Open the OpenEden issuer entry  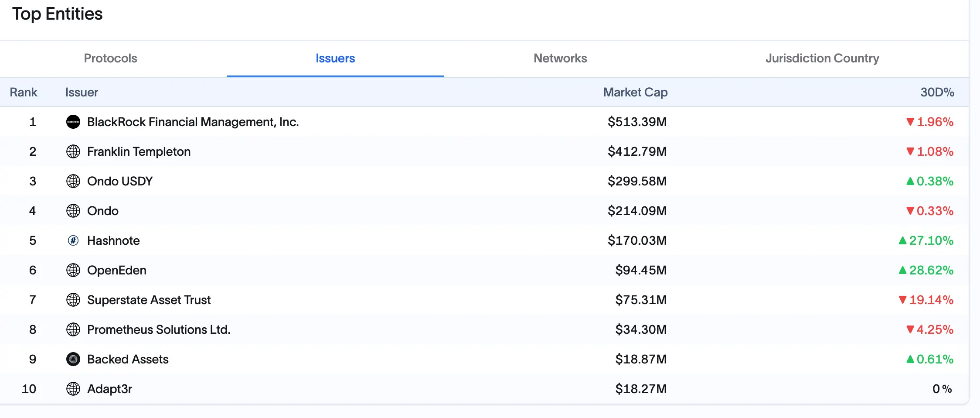[117, 271]
